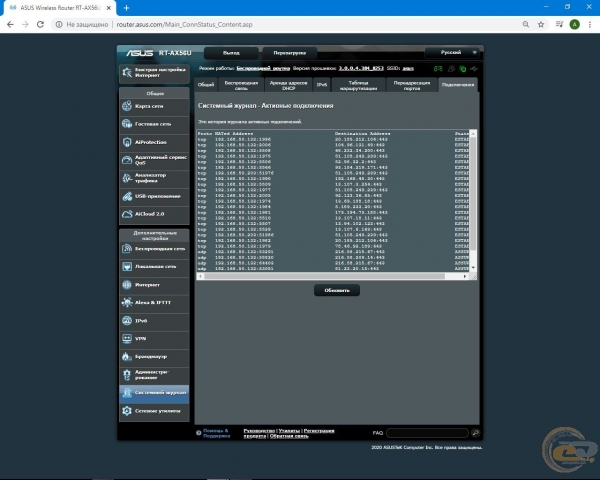Screen dimensions: 600x480
Task: Click the browser Reload button
Action: [40, 24]
